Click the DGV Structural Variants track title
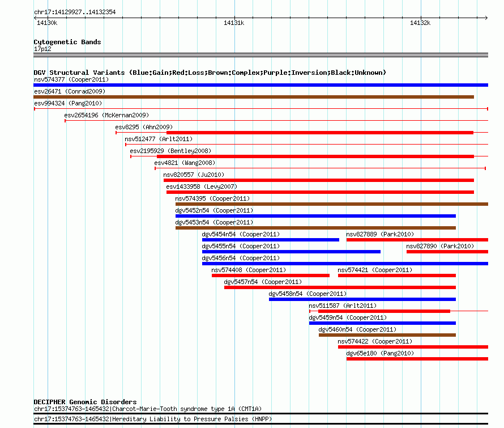 pos(210,73)
